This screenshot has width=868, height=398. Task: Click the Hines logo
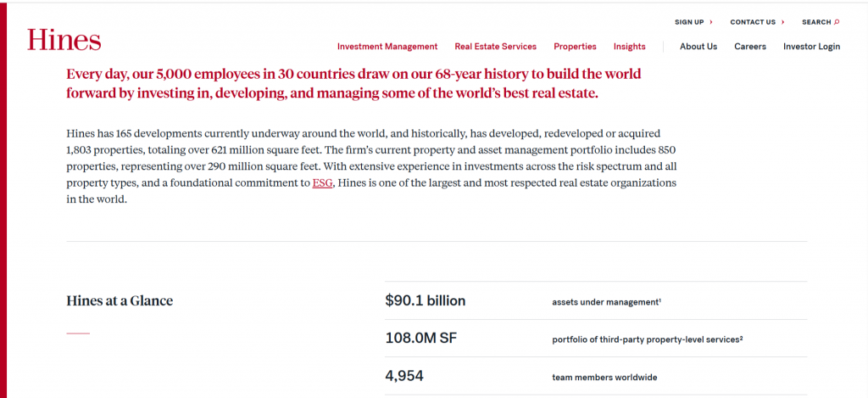pos(64,40)
